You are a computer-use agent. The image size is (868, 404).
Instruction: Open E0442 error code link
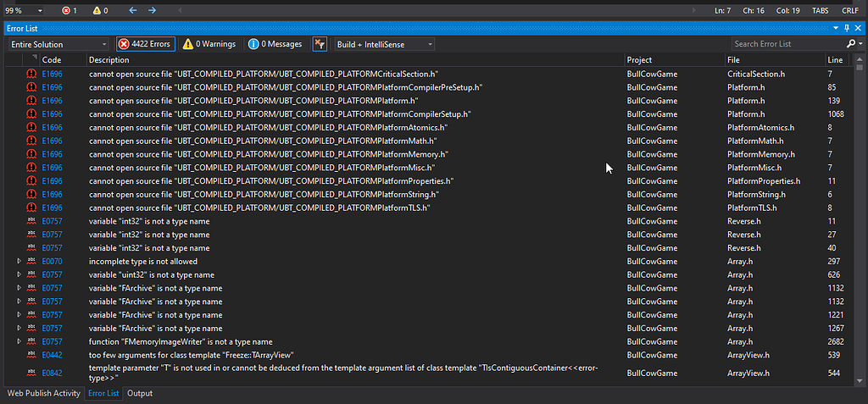click(52, 355)
